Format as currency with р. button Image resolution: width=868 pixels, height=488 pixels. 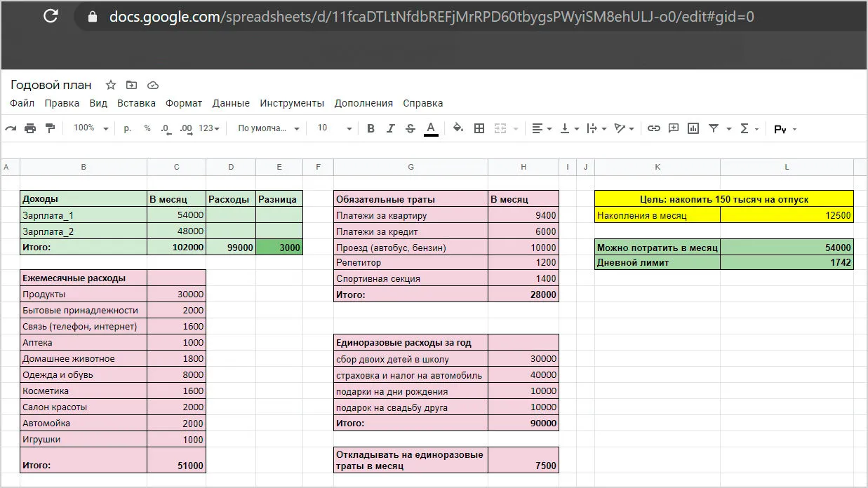(128, 128)
